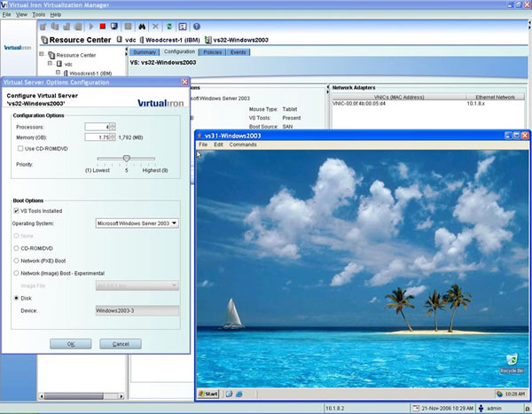This screenshot has width=532, height=414.
Task: Click the green Start (play) toolbar icon
Action: click(x=90, y=27)
